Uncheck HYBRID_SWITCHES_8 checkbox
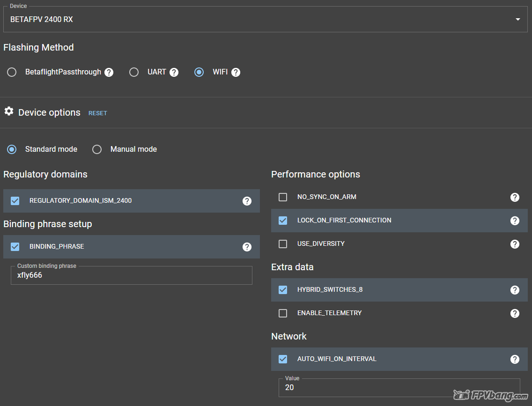This screenshot has width=532, height=406. click(x=283, y=290)
